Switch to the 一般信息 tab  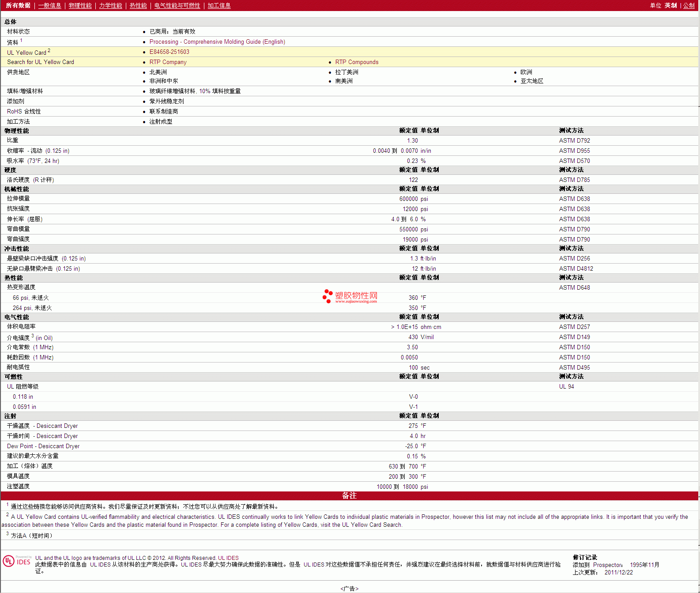pyautogui.click(x=49, y=5)
